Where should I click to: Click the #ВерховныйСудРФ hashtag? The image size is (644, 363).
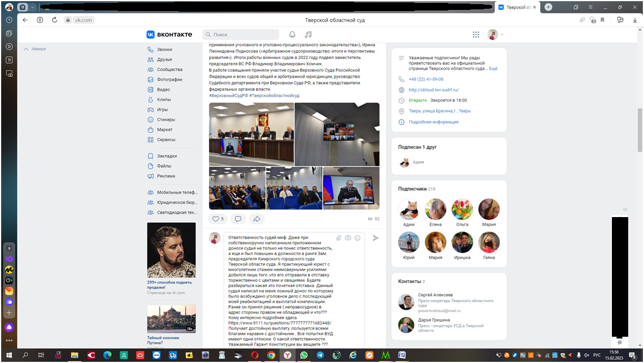click(228, 95)
